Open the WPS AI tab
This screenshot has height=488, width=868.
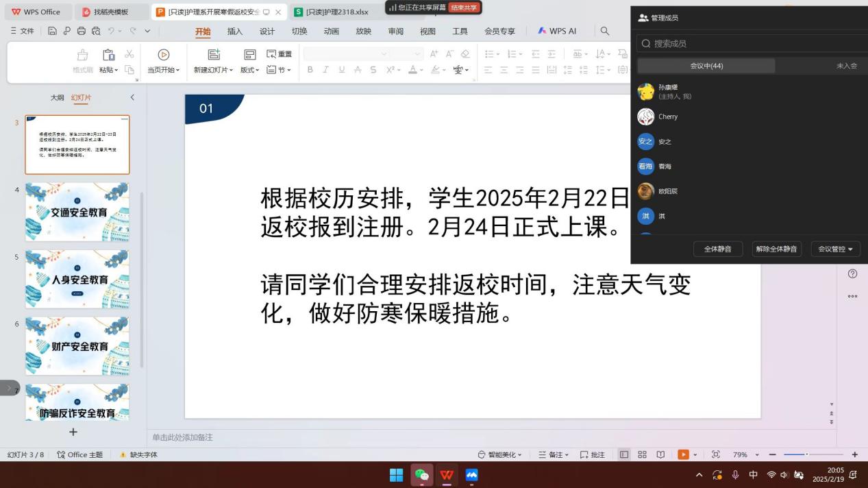click(x=557, y=31)
